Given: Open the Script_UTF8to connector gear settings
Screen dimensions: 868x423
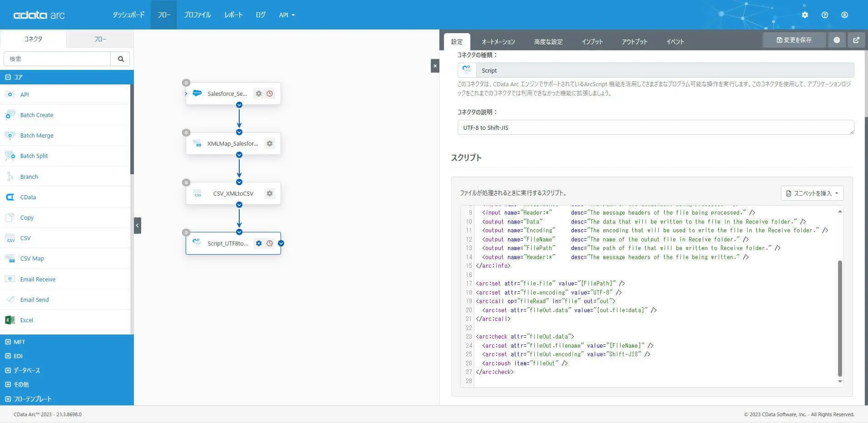Looking at the screenshot, I should click(259, 243).
